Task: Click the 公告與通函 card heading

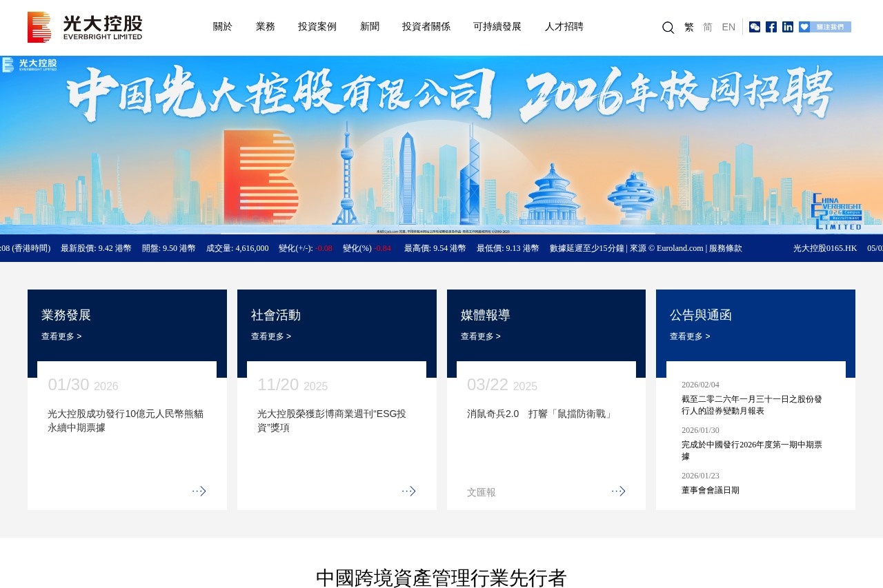Action: (x=701, y=315)
